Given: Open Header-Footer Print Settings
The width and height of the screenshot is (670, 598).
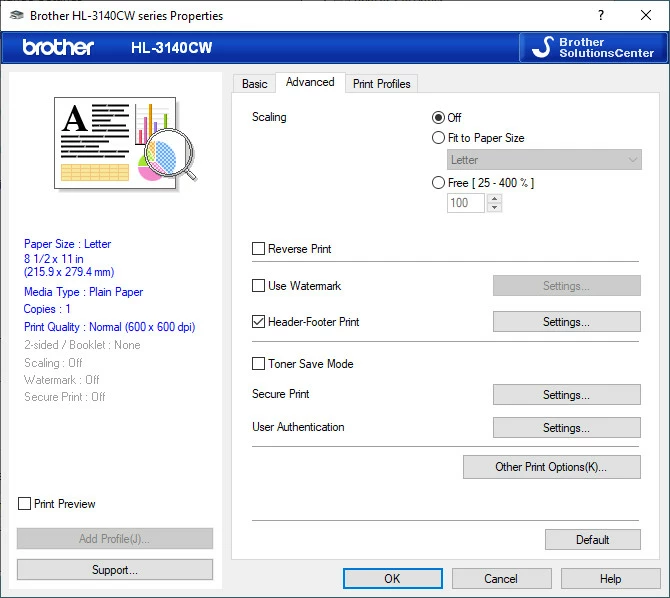Looking at the screenshot, I should click(x=567, y=321).
